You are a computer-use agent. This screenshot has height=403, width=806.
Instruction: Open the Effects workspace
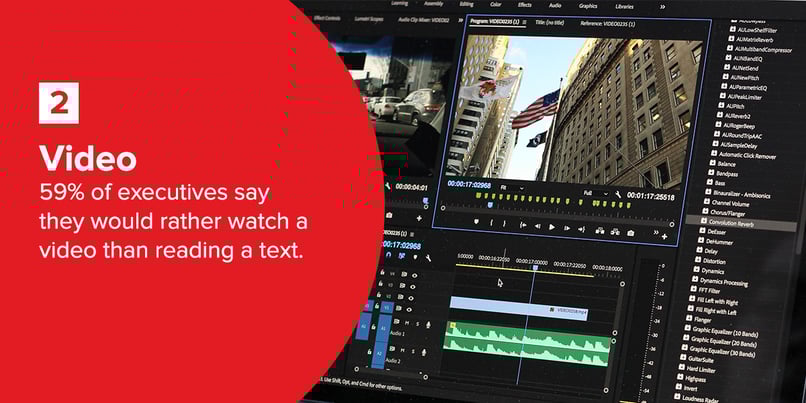click(x=525, y=5)
